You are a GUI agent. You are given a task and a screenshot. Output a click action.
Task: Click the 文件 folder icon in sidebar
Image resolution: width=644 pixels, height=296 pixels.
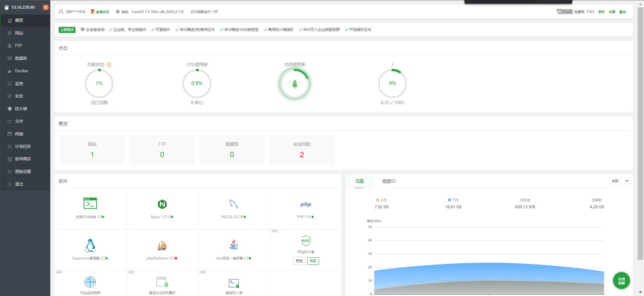point(10,121)
